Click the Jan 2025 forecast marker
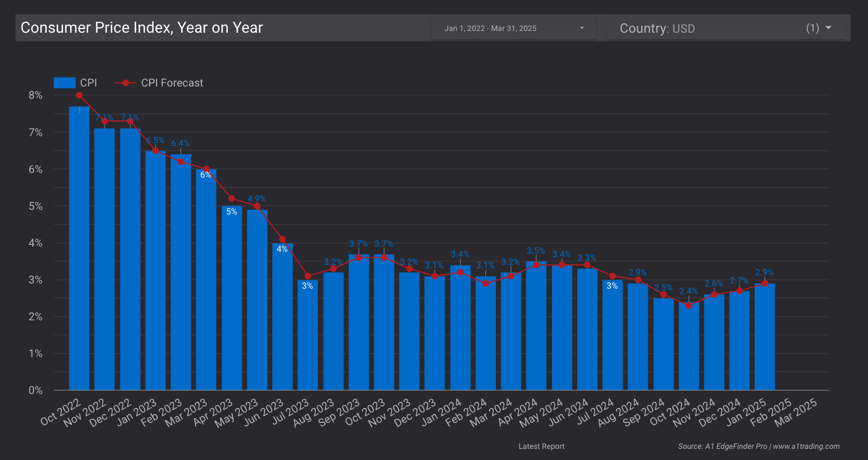The height and width of the screenshot is (460, 868). 765,284
